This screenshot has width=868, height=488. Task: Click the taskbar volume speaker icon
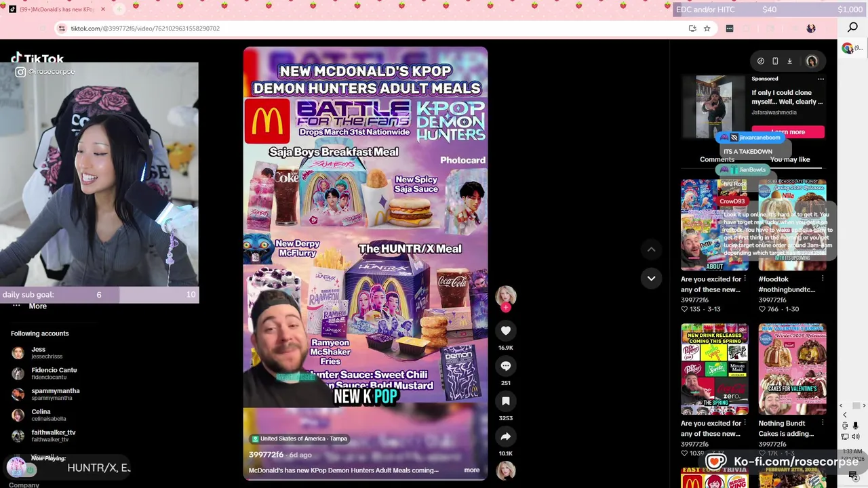(x=855, y=436)
